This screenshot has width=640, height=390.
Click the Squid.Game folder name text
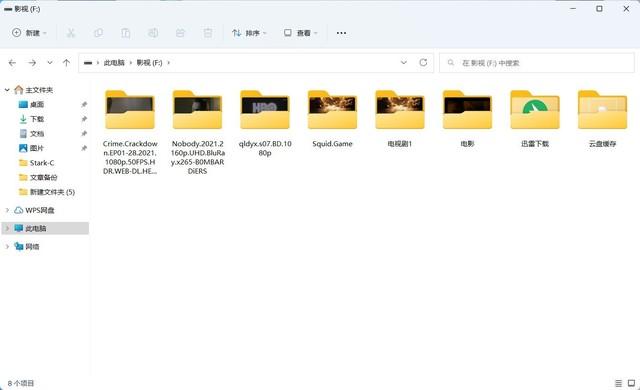[332, 144]
